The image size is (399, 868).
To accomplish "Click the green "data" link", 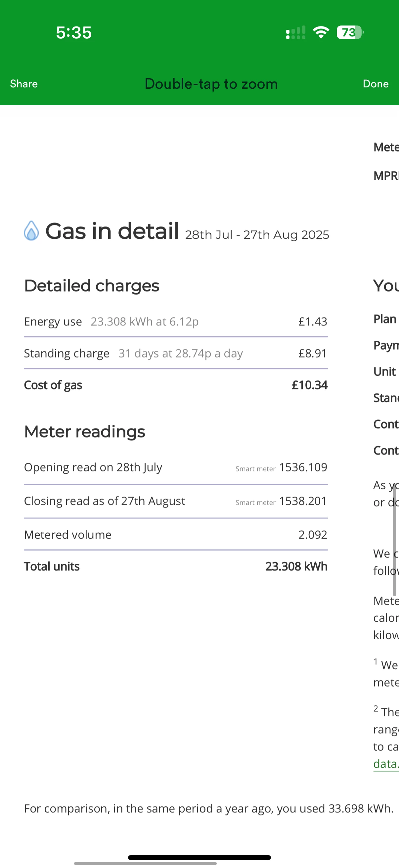I will pos(386,764).
